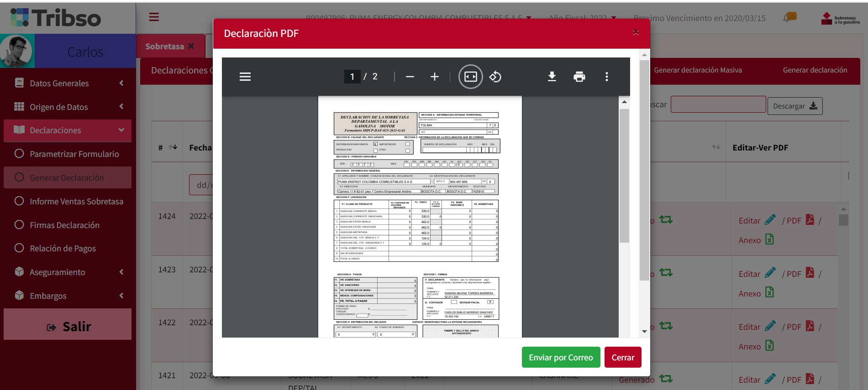The width and height of the screenshot is (868, 390).
Task: Open the PDF viewer sidebar menu icon
Action: click(x=245, y=77)
